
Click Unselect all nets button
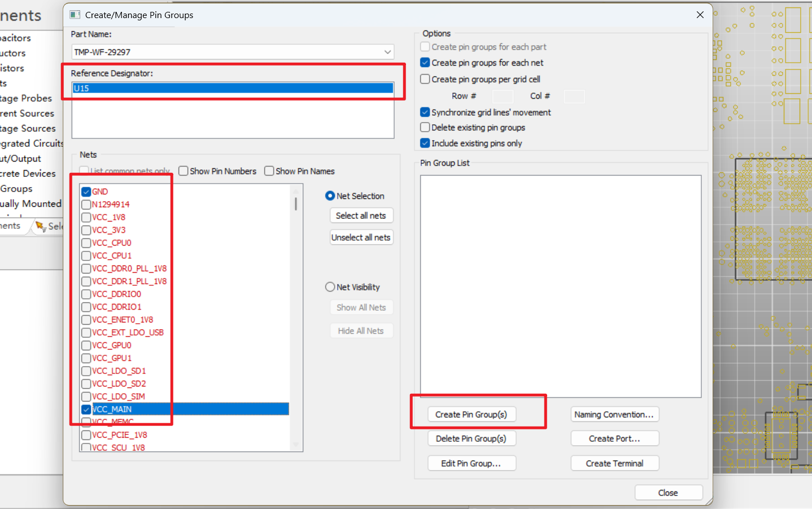coord(361,237)
